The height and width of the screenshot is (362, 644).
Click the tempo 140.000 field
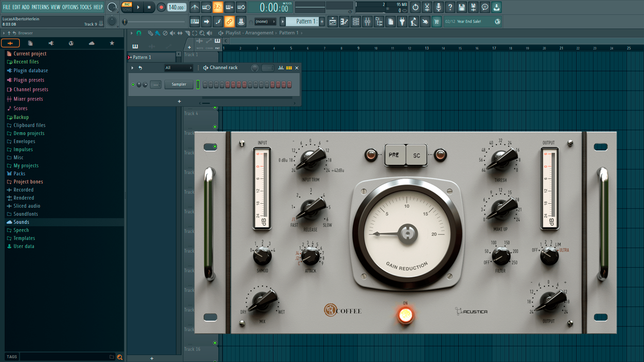(x=177, y=7)
